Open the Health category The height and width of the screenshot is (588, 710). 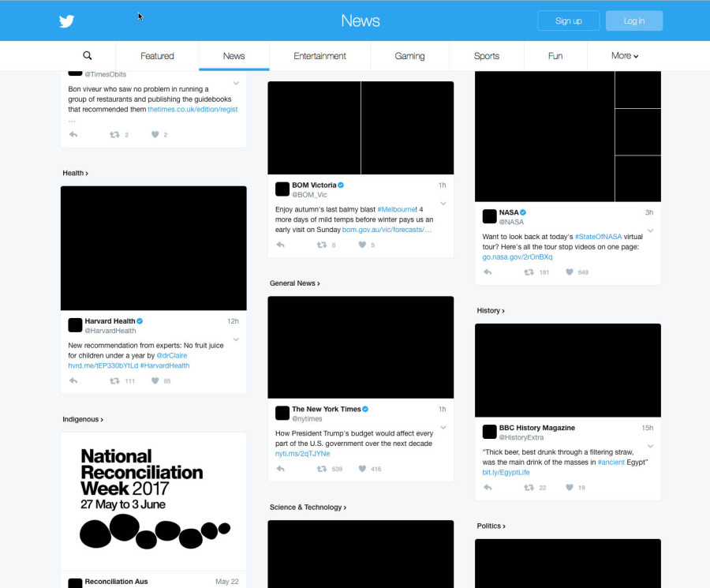click(x=75, y=173)
